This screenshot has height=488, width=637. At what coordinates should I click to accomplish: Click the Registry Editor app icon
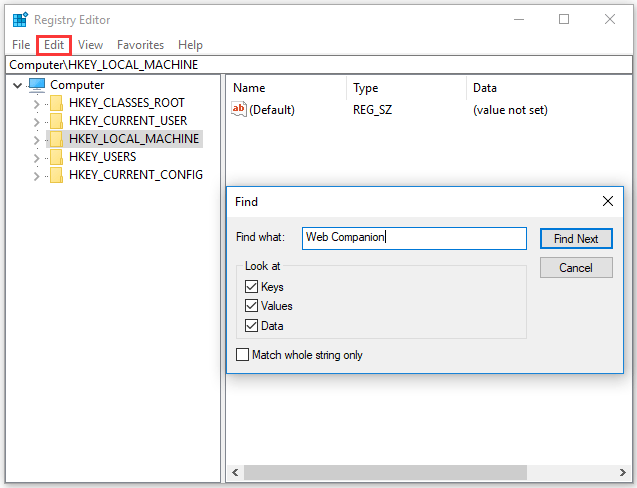pyautogui.click(x=20, y=20)
